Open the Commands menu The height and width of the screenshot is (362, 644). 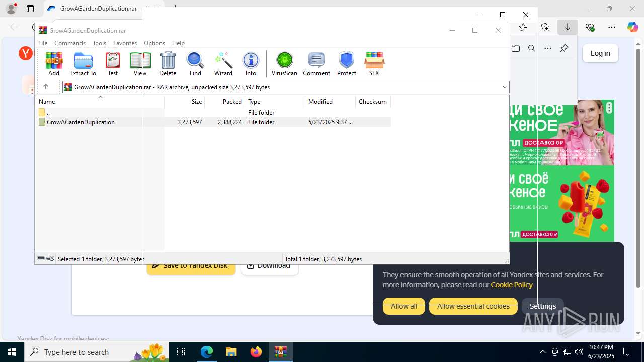click(x=70, y=43)
